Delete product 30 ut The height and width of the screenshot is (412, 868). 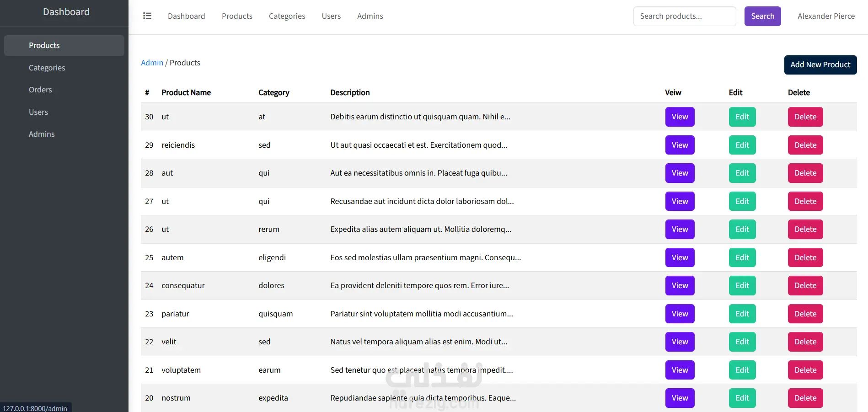pos(805,117)
